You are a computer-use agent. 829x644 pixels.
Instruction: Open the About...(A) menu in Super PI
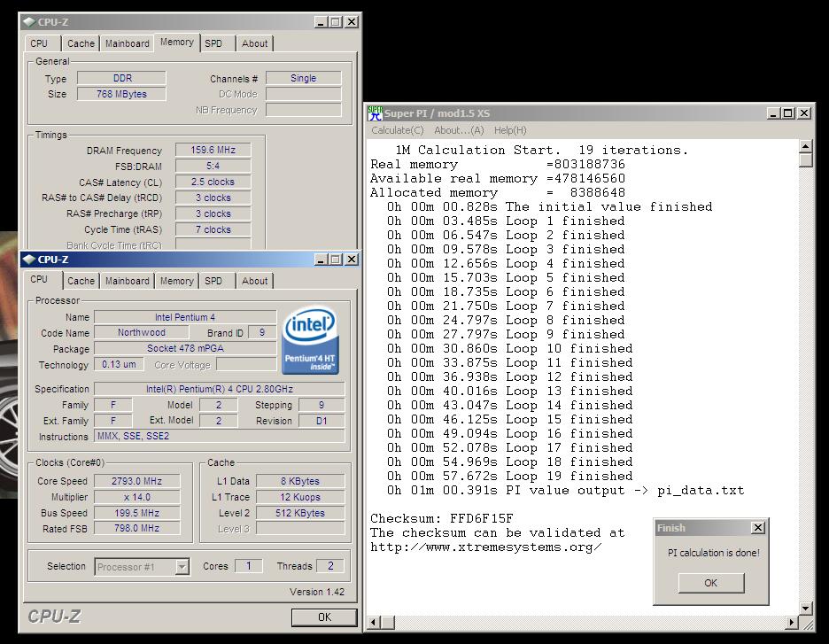tap(459, 130)
